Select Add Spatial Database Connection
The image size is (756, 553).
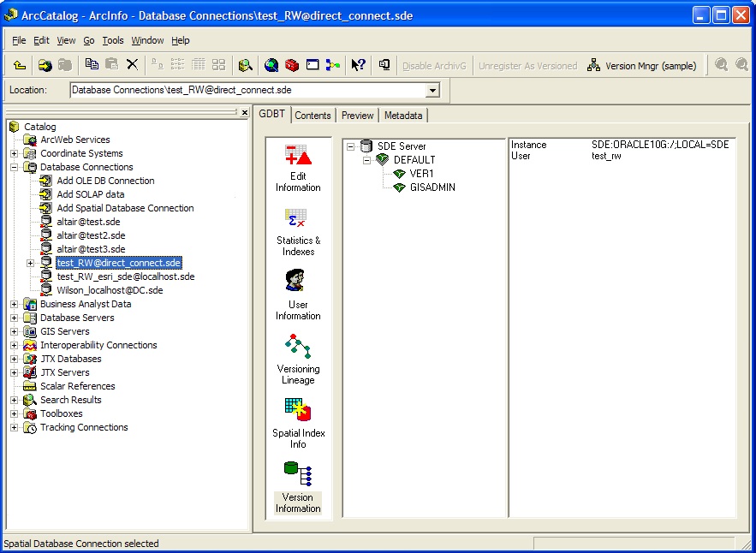[125, 208]
